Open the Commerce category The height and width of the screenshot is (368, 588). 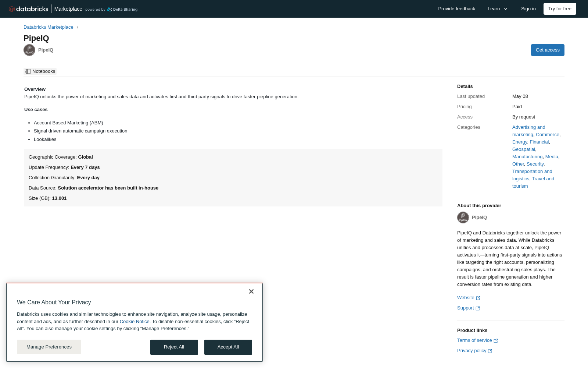(548, 135)
